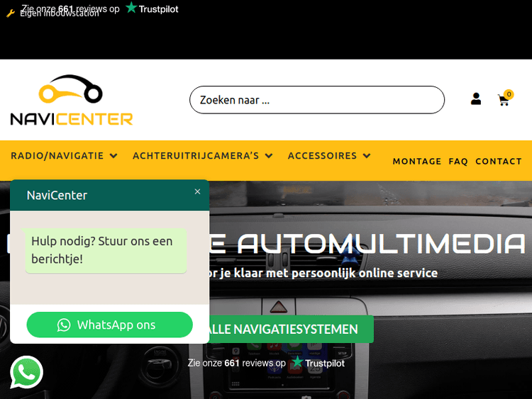Open the user account icon
Screen dimensions: 532x399
click(x=476, y=99)
